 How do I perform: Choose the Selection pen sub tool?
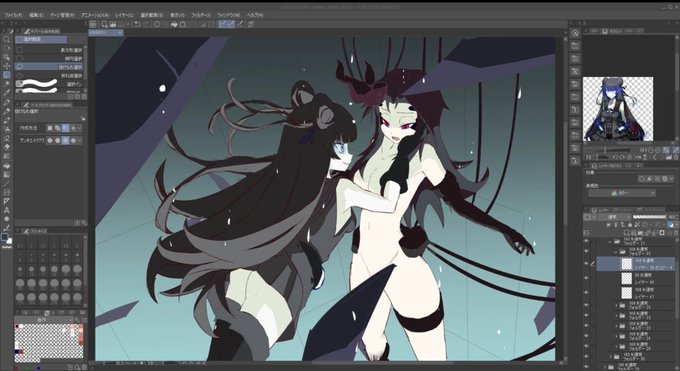pyautogui.click(x=49, y=84)
